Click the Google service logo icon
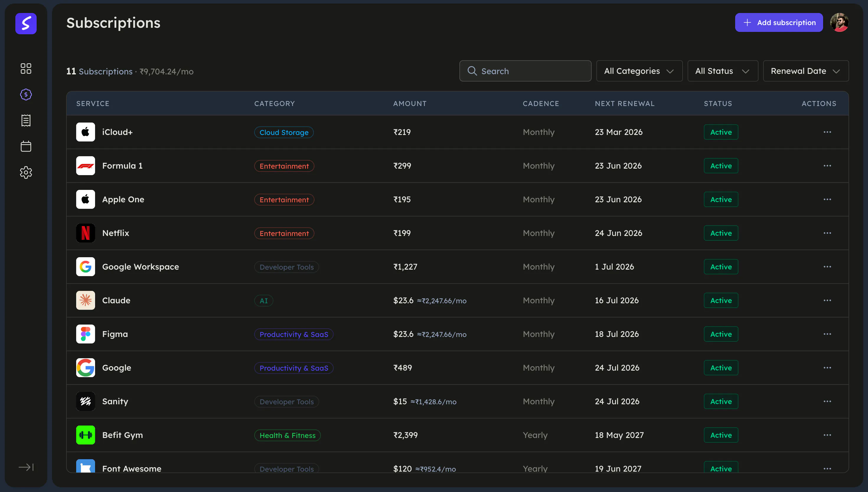868x492 pixels. click(x=85, y=368)
